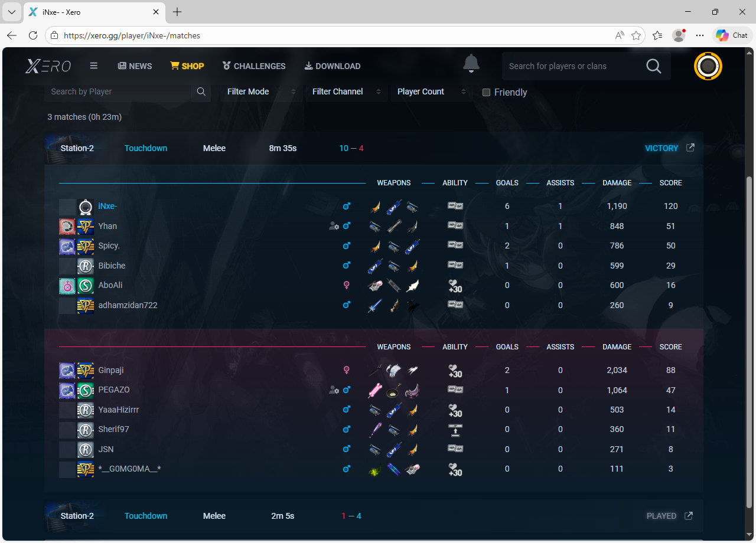Click the magnifier icon in players search
Viewport: 756px width, 543px height.
click(x=653, y=66)
